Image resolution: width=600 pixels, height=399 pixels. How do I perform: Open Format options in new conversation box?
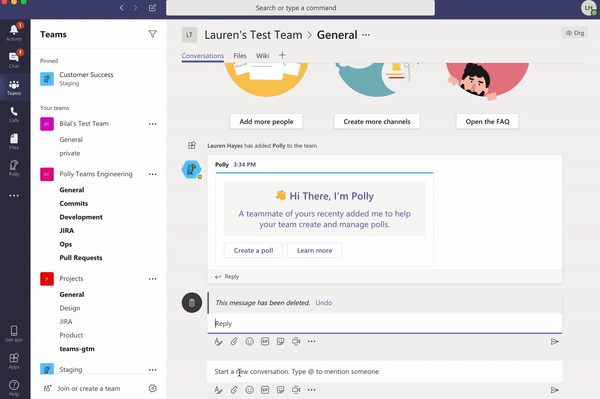[218, 390]
